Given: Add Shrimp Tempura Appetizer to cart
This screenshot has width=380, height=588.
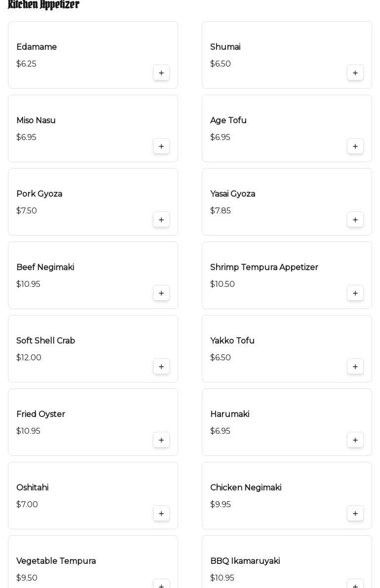Looking at the screenshot, I should 355,293.
